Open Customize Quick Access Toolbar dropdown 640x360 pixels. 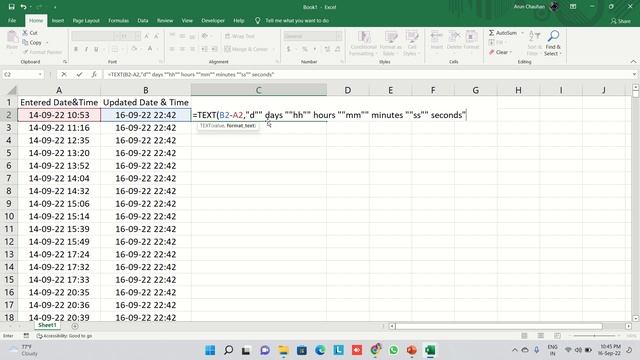55,7
